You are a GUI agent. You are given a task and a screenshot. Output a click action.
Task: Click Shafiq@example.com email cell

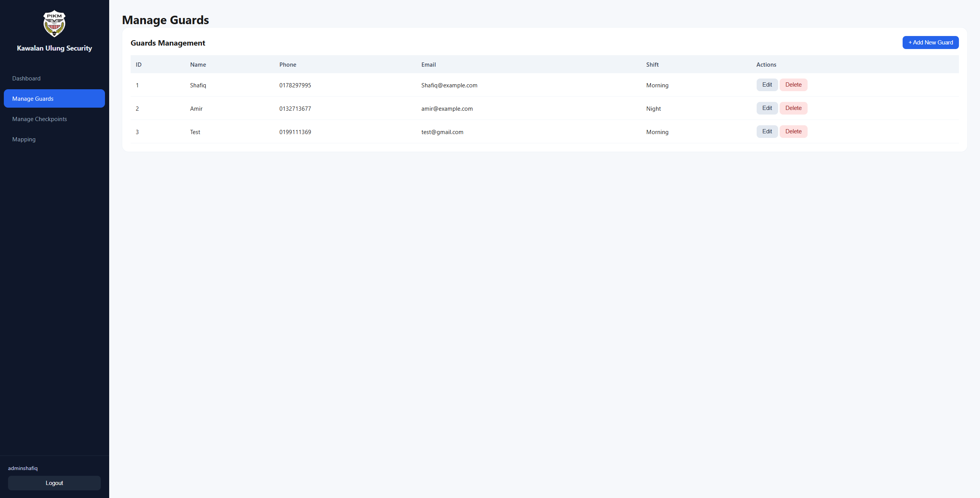point(449,85)
